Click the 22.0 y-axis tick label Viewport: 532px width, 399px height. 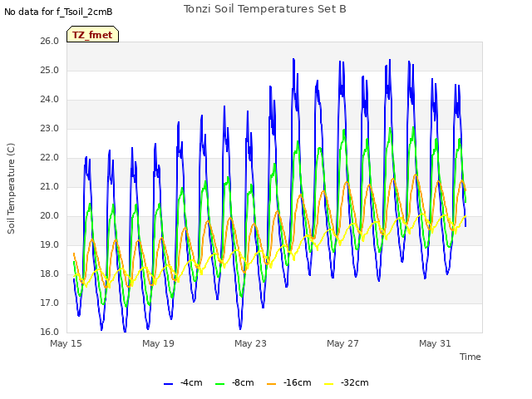tap(50, 158)
